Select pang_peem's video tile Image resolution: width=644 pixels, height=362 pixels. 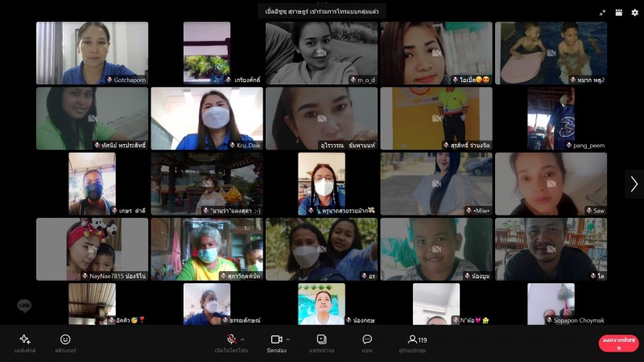pyautogui.click(x=551, y=118)
